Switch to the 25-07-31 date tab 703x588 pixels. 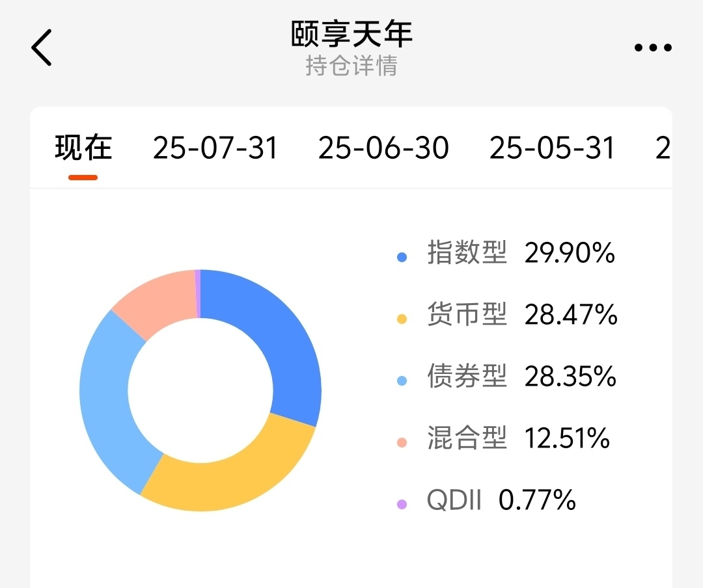point(215,148)
